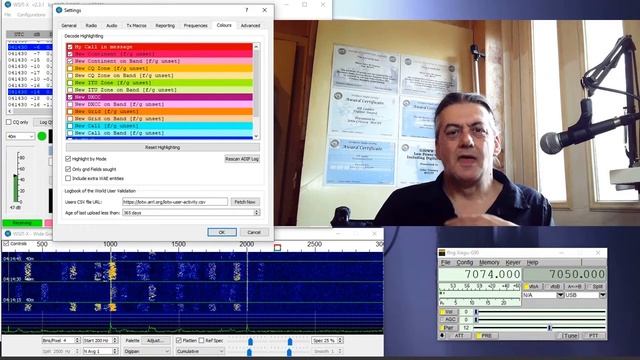Open the flrig Config menu
The width and height of the screenshot is (640, 360).
click(464, 262)
